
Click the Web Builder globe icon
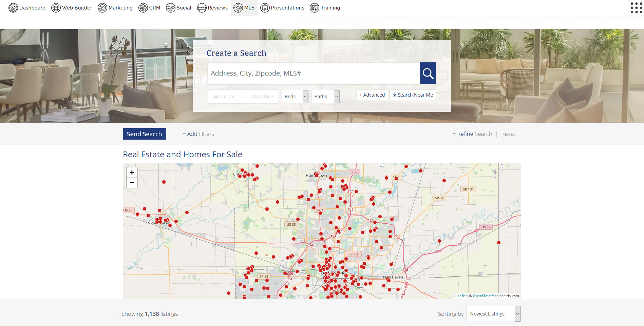click(x=56, y=8)
